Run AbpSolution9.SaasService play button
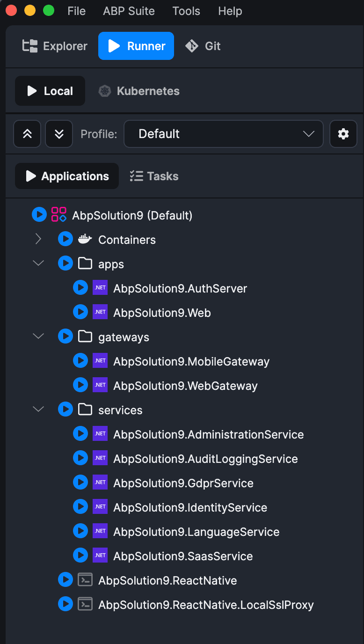 (80, 556)
